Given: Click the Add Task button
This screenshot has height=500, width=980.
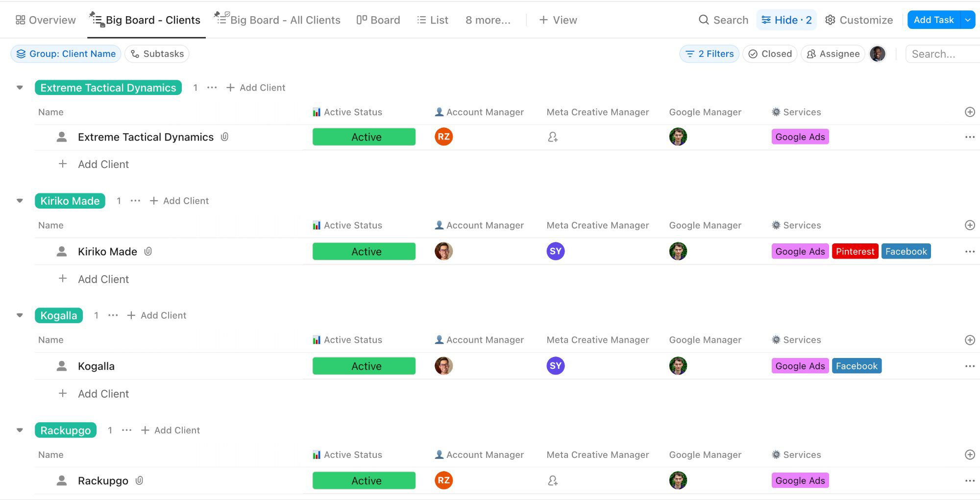Looking at the screenshot, I should click(x=935, y=20).
